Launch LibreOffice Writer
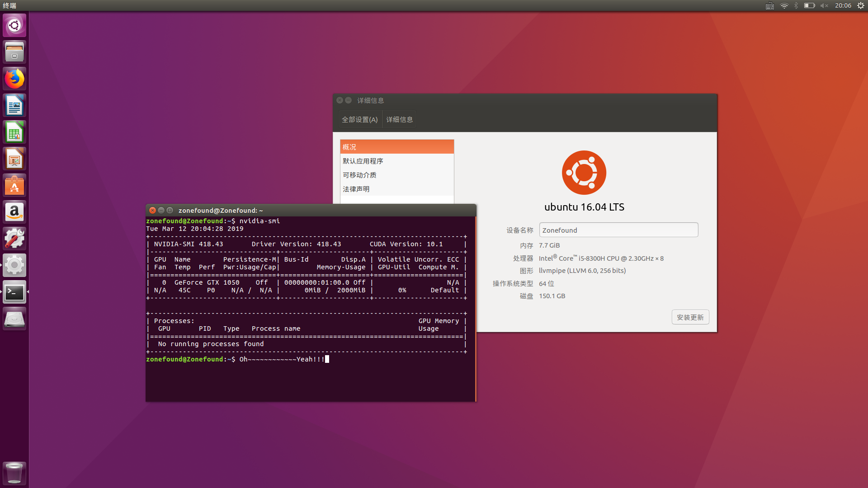The height and width of the screenshot is (488, 868). (x=14, y=105)
